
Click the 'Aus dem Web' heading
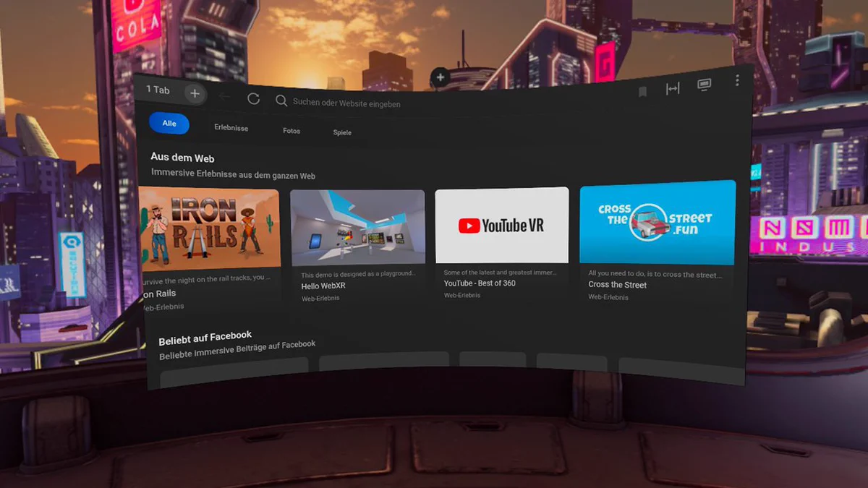click(182, 158)
